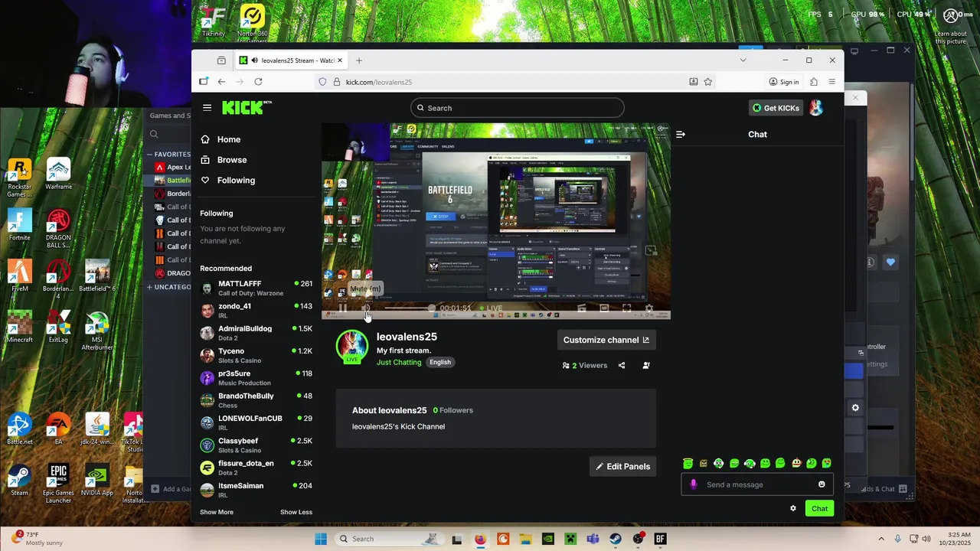Click the browser Sign in button

784,82
